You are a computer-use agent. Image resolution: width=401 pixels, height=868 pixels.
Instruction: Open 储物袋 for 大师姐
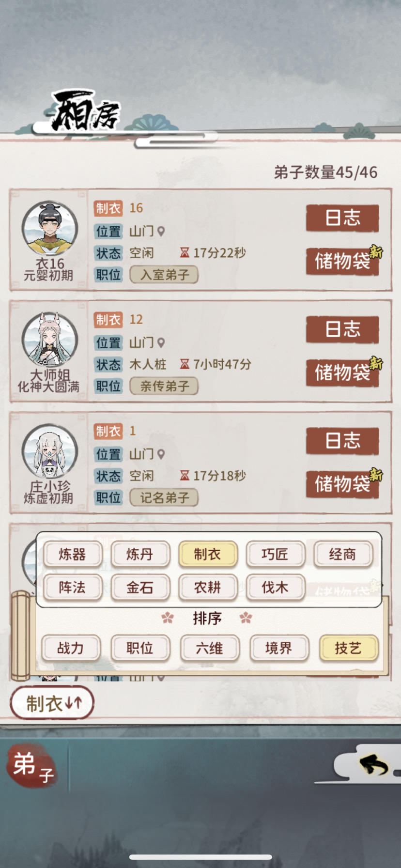(342, 372)
